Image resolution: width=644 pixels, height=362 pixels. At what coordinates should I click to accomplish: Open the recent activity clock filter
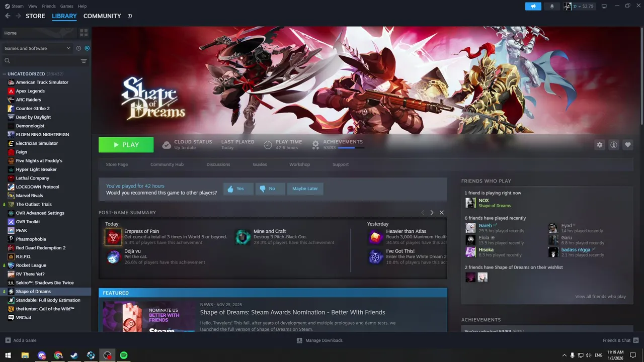[x=78, y=48]
